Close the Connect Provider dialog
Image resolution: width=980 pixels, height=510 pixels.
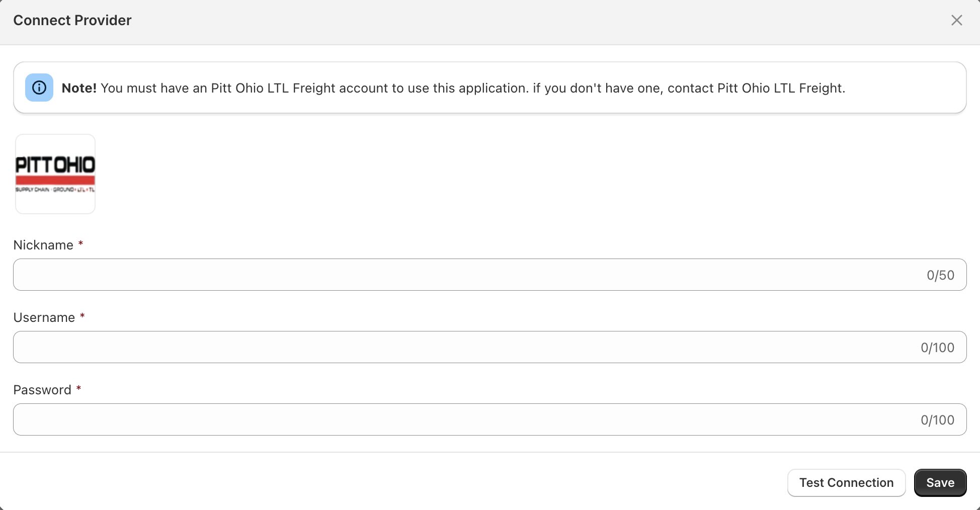point(956,20)
